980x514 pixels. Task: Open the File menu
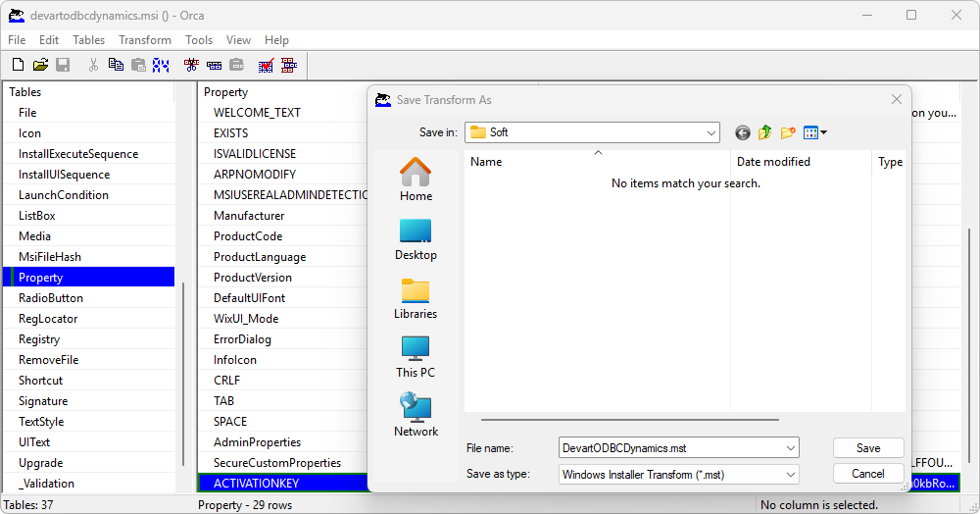point(17,40)
